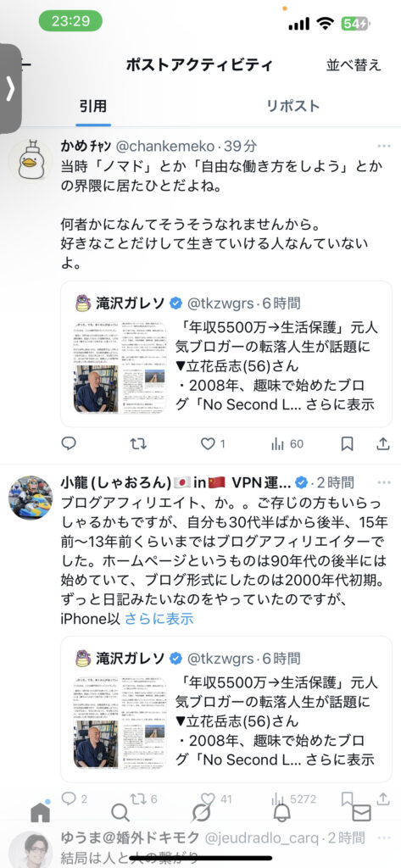Like かめチャン's post with 1 like
The image size is (401, 868).
point(213,444)
